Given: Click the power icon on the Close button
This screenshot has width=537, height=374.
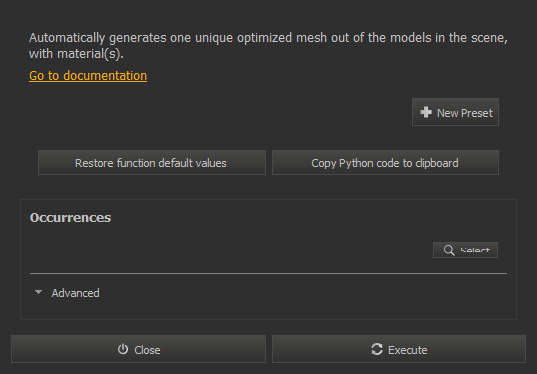Looking at the screenshot, I should pyautogui.click(x=123, y=349).
